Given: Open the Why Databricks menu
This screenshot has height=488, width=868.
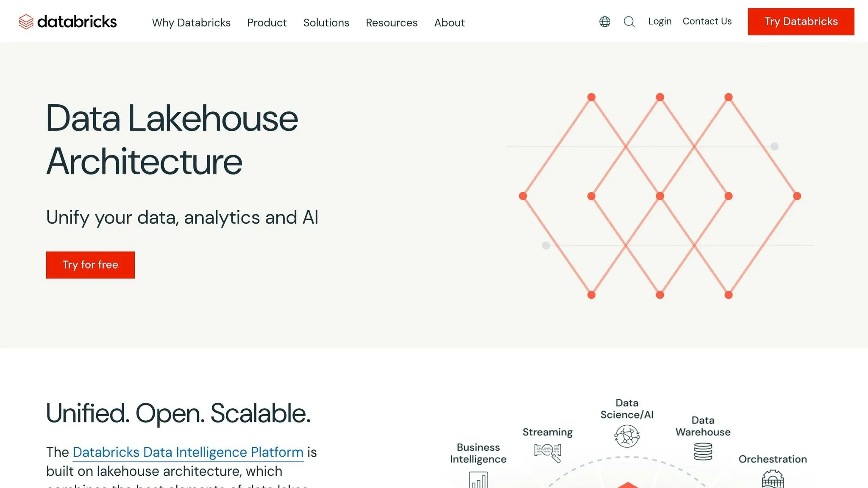Looking at the screenshot, I should pyautogui.click(x=191, y=22).
